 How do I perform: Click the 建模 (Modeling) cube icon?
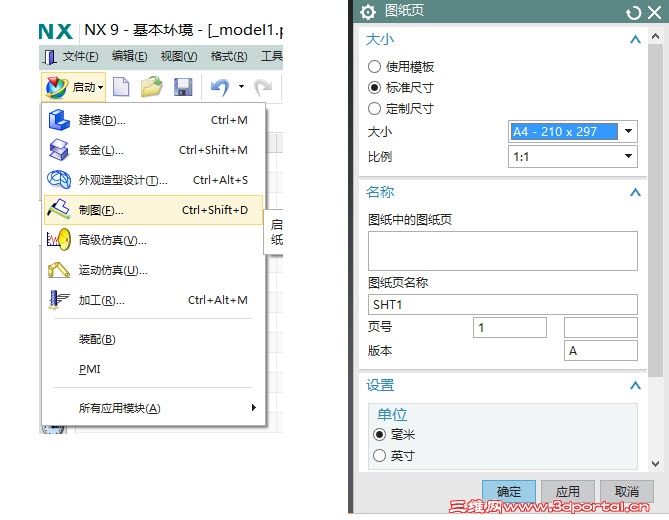coord(59,120)
